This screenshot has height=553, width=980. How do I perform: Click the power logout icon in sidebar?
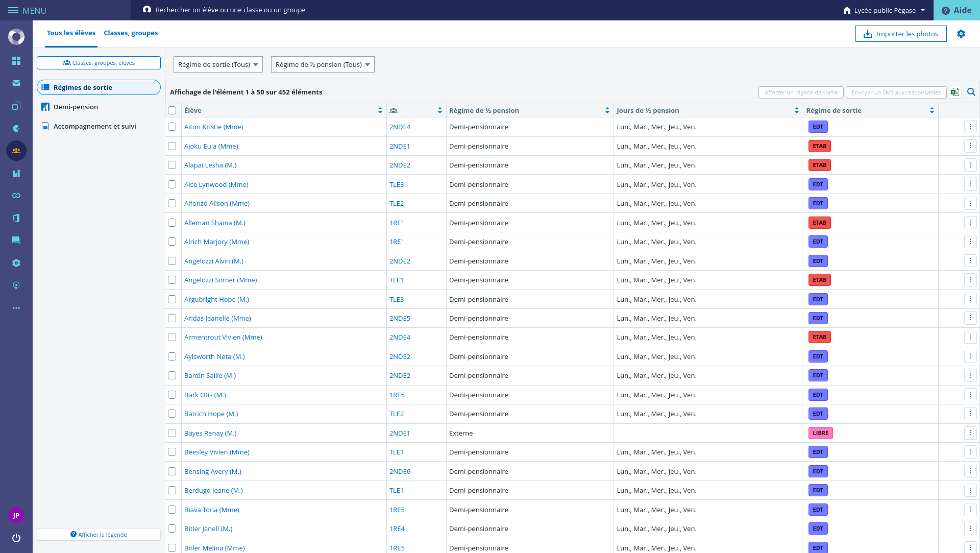coord(16,538)
